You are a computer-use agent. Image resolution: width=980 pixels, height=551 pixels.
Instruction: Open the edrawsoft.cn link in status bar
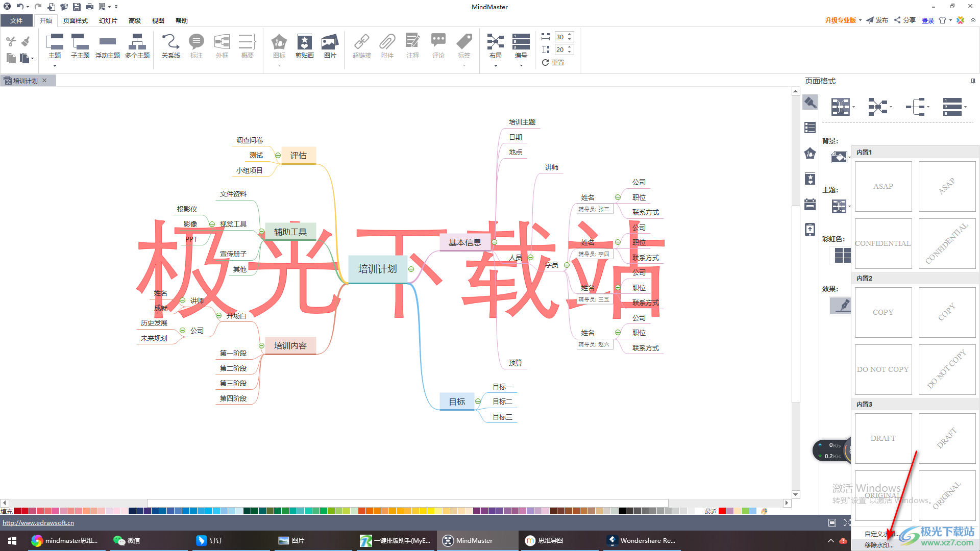[x=38, y=523]
